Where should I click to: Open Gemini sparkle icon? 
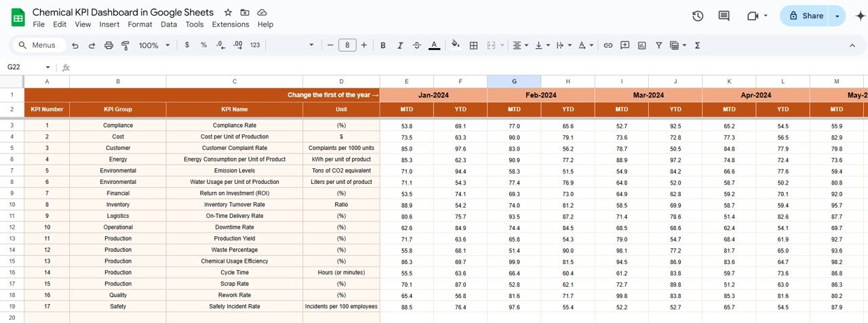point(861,16)
